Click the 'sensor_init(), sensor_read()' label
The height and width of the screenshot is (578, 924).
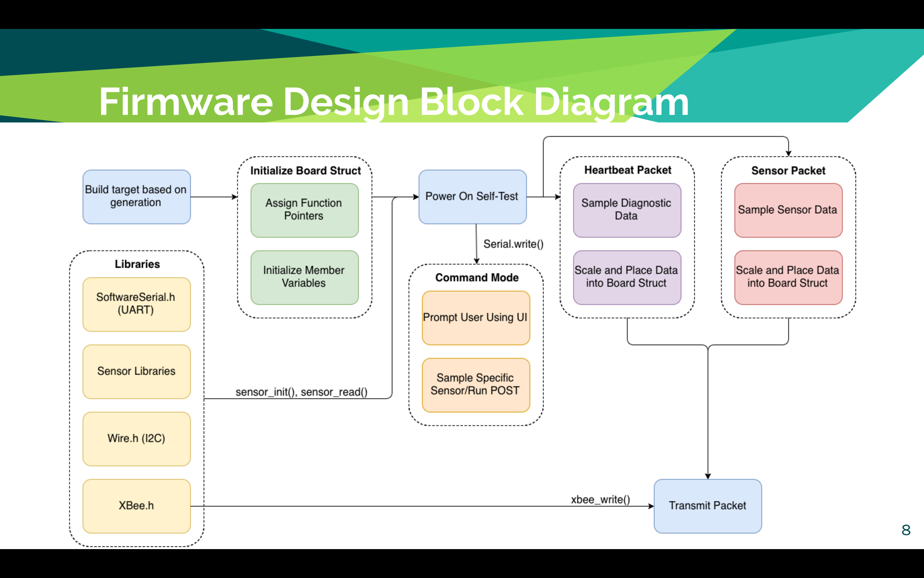coord(301,392)
